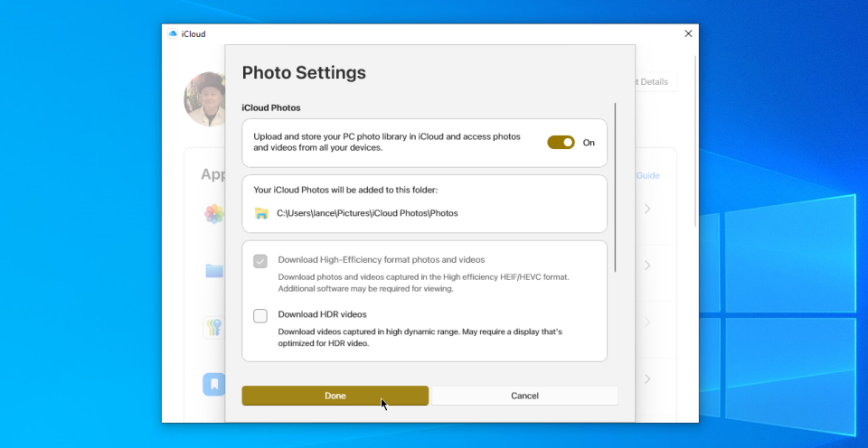
Task: Open the chevron in the Passwords row
Action: click(x=647, y=322)
